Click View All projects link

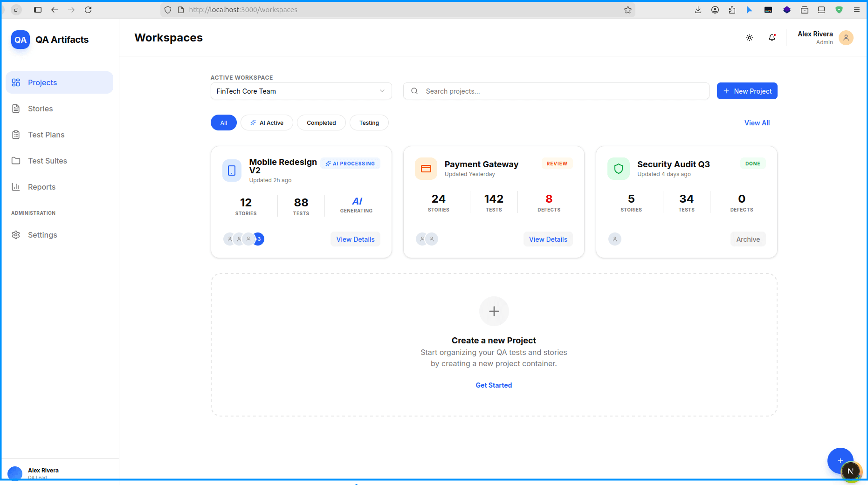[757, 123]
